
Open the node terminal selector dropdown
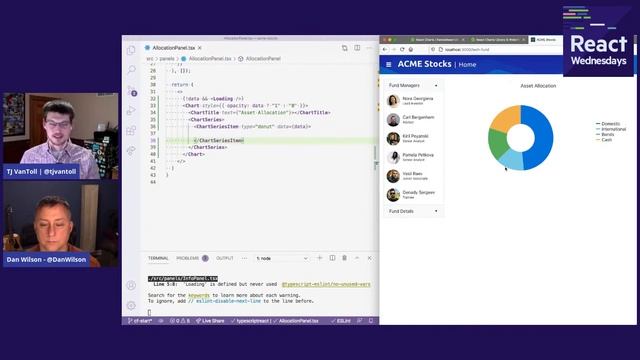point(282,258)
